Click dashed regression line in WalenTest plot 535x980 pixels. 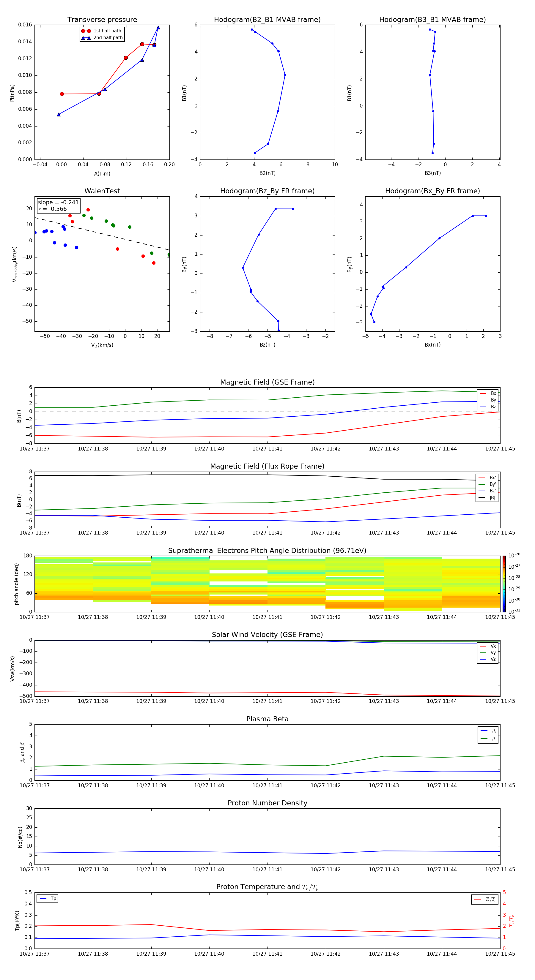click(102, 234)
